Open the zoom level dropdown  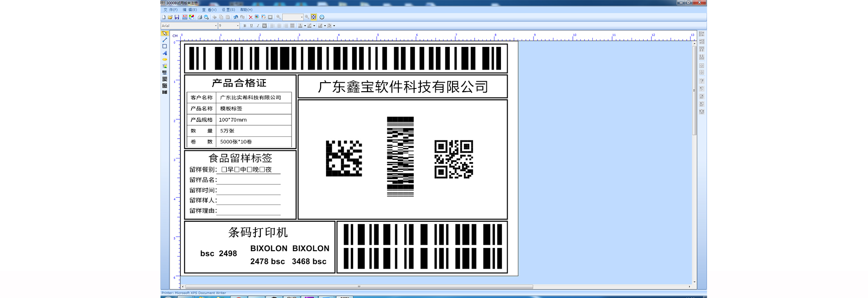coord(302,17)
